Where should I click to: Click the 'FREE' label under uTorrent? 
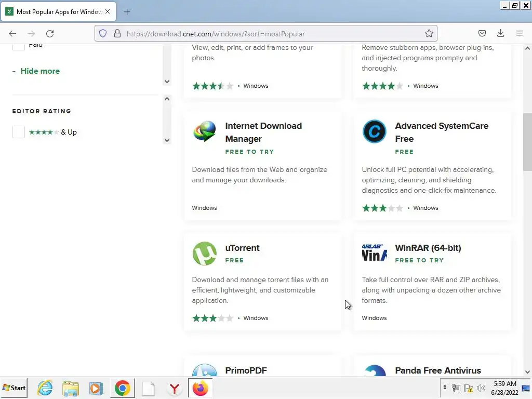pyautogui.click(x=234, y=260)
